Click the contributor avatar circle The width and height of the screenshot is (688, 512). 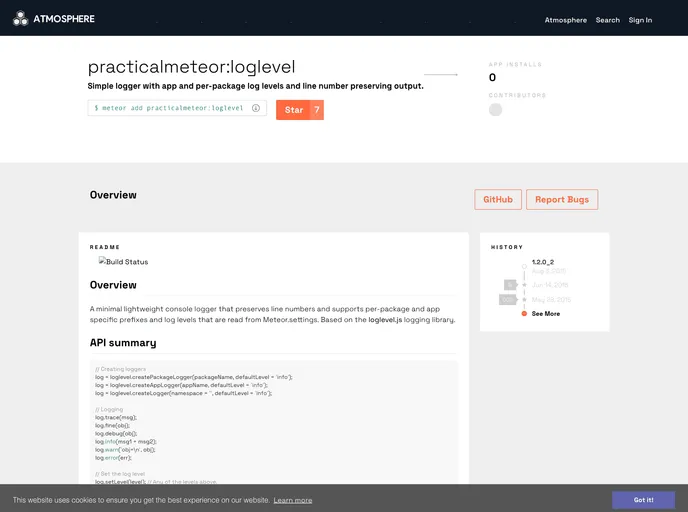(x=495, y=110)
